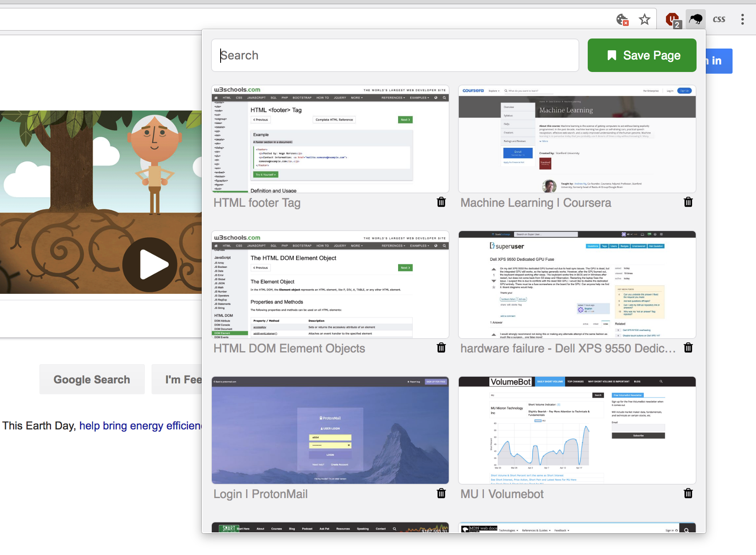Delete the hardware failure Dell XPS entry
Viewport: 756px width, 555px height.
click(688, 348)
